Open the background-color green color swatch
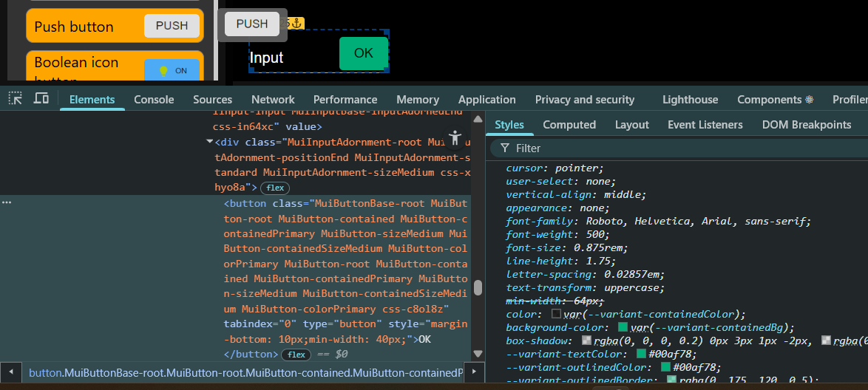868x390 pixels. coord(623,327)
